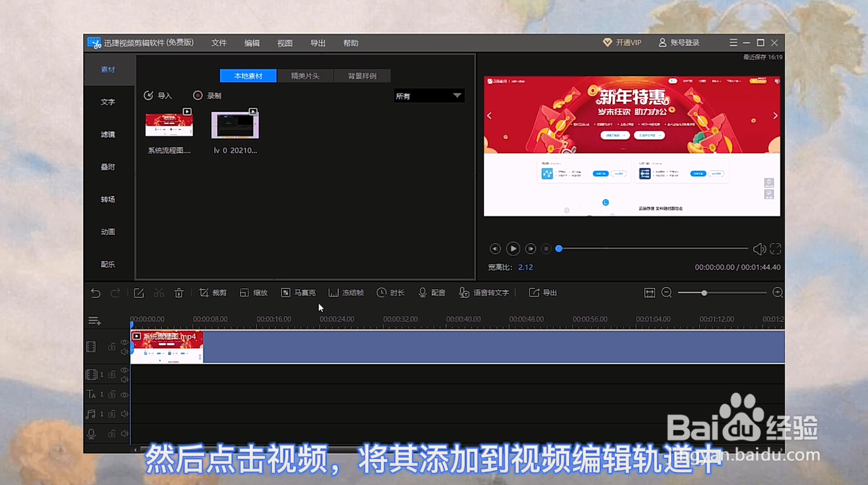Adjust the timeline zoom slider
This screenshot has width=868, height=485.
pyautogui.click(x=703, y=292)
